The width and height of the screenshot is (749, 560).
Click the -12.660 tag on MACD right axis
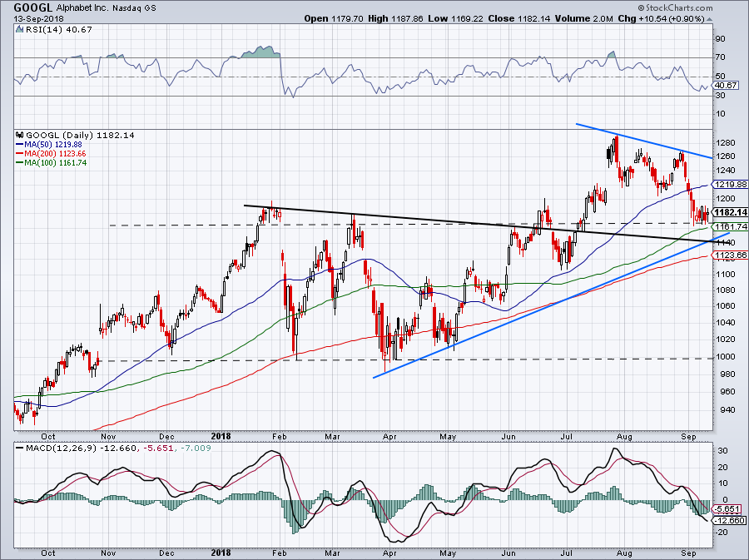pos(731,520)
